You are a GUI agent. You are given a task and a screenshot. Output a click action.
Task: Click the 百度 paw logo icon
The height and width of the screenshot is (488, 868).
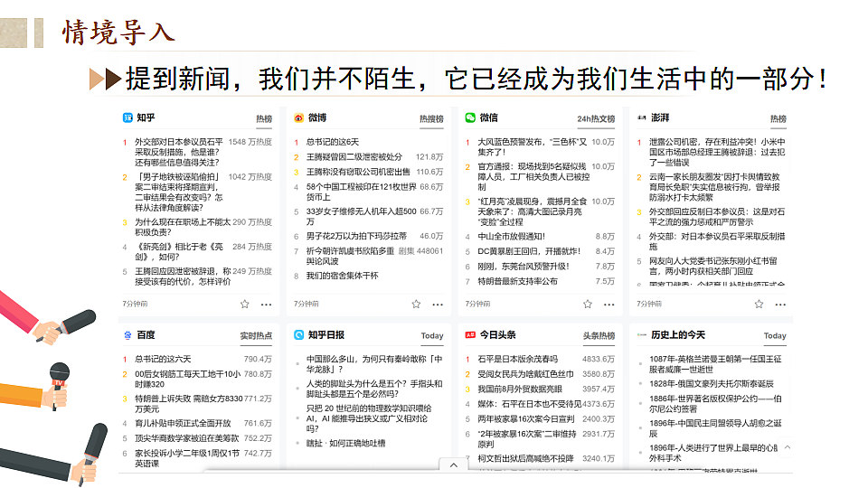pyautogui.click(x=127, y=334)
